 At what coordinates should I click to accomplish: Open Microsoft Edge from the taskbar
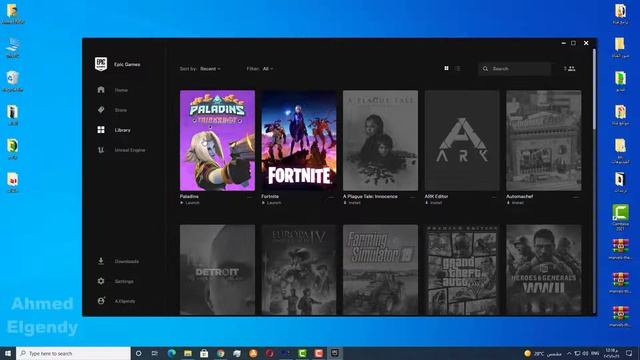pyautogui.click(x=171, y=353)
